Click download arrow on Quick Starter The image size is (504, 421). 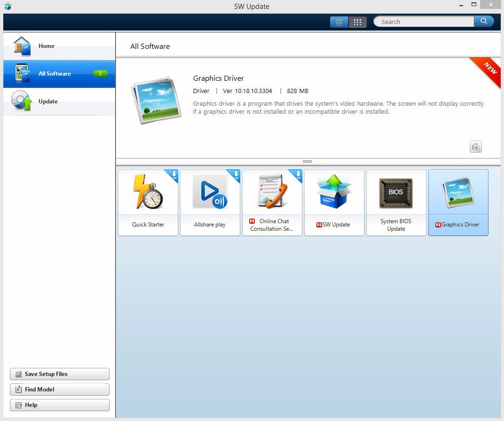click(173, 174)
